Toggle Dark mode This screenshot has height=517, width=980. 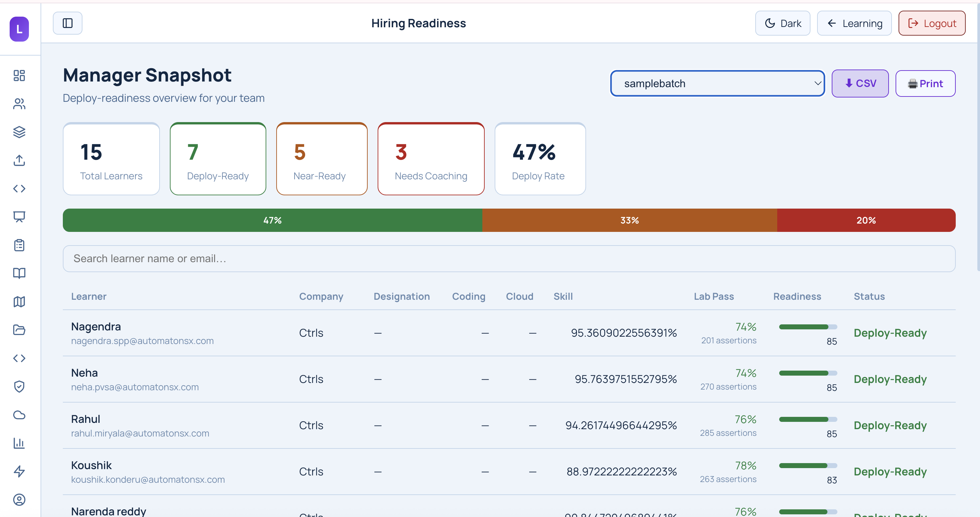click(x=782, y=23)
